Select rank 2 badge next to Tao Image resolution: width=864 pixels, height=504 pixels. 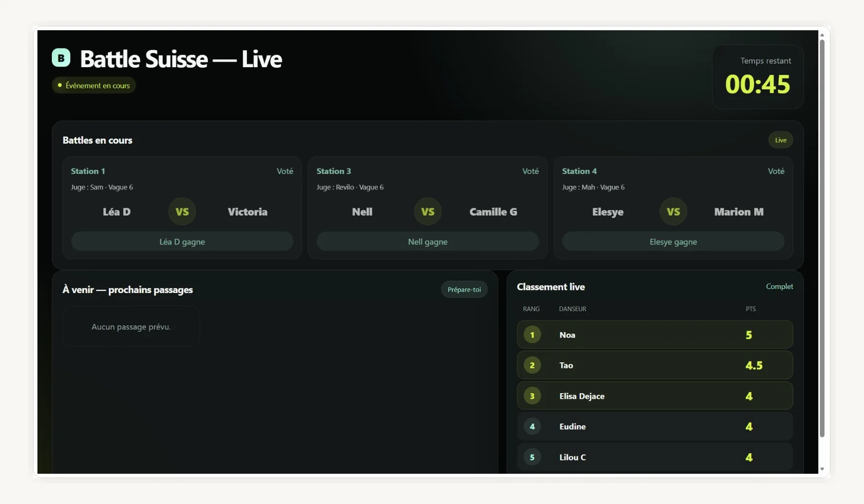(x=532, y=365)
